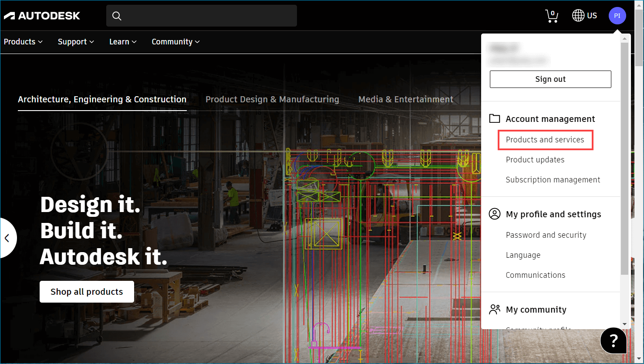The image size is (644, 364).
Task: Go to previous carousel slide arrow
Action: click(x=7, y=238)
